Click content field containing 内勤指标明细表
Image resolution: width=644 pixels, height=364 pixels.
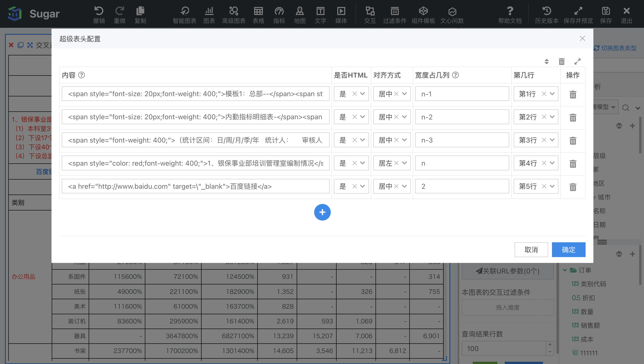coord(195,117)
